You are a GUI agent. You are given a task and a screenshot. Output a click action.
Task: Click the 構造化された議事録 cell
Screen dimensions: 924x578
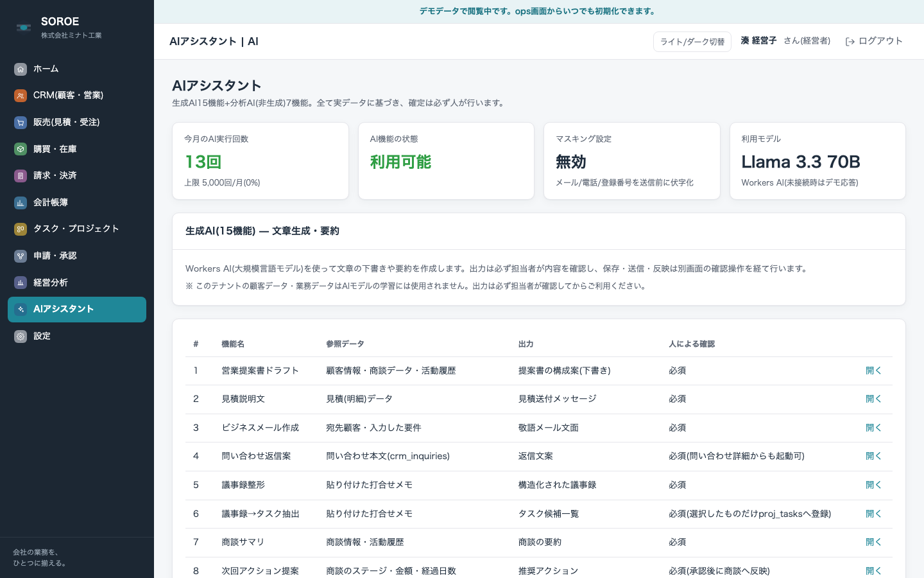pos(558,485)
